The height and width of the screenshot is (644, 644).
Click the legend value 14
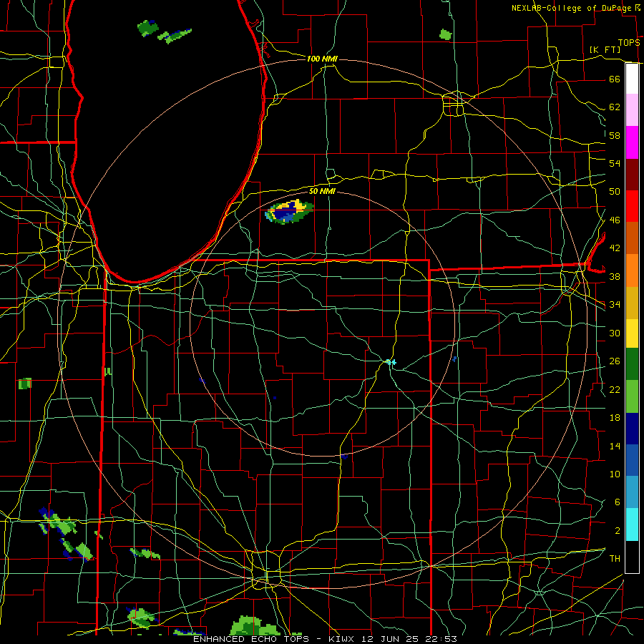(x=615, y=446)
